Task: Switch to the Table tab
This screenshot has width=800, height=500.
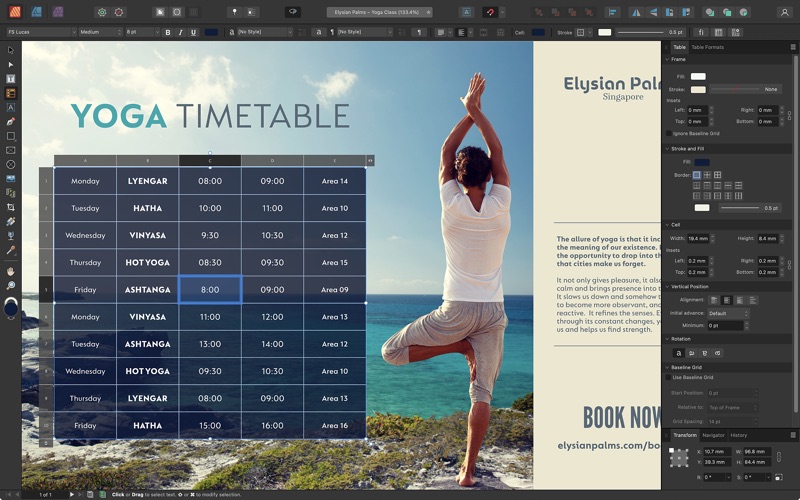Action: coord(679,47)
